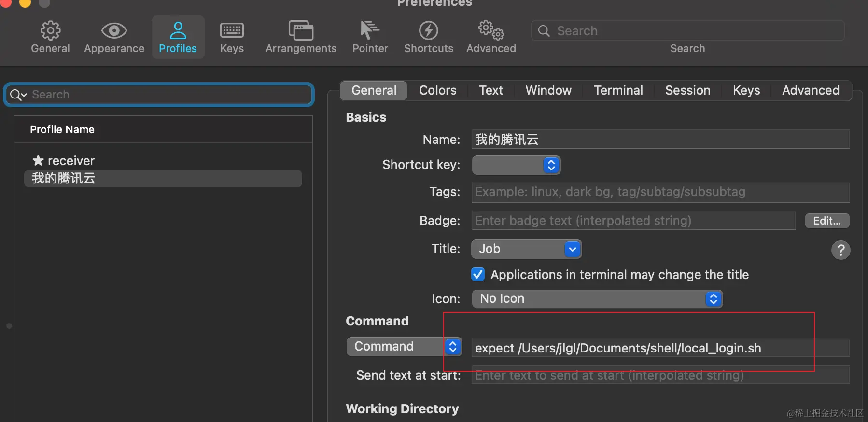Switch to the Session tab
The height and width of the screenshot is (422, 868).
pyautogui.click(x=688, y=90)
